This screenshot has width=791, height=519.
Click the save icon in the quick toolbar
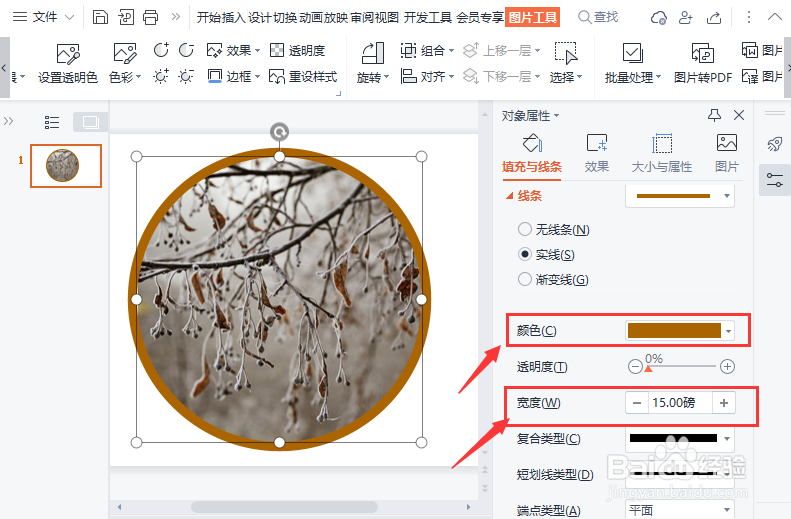(x=100, y=17)
